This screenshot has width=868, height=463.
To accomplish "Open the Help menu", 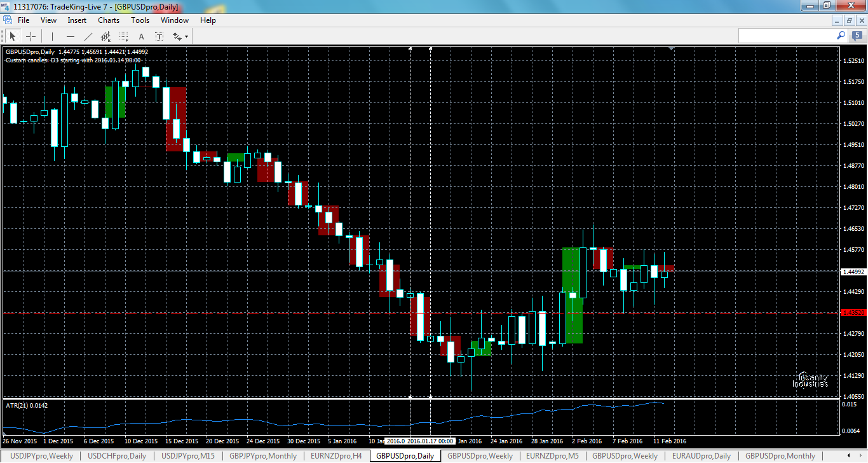I will tap(208, 20).
